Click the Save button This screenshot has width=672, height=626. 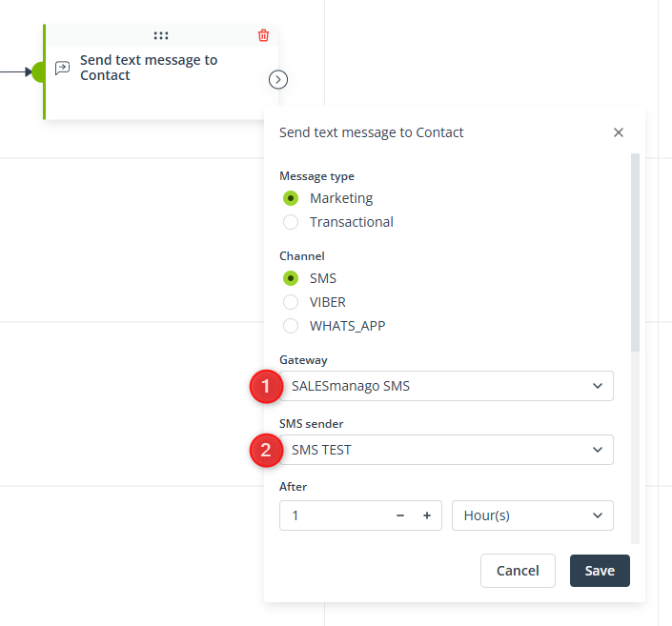pyautogui.click(x=600, y=571)
